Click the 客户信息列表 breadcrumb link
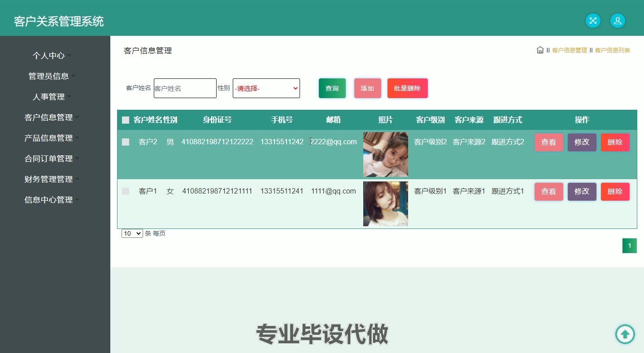The width and height of the screenshot is (644, 353). coord(613,50)
